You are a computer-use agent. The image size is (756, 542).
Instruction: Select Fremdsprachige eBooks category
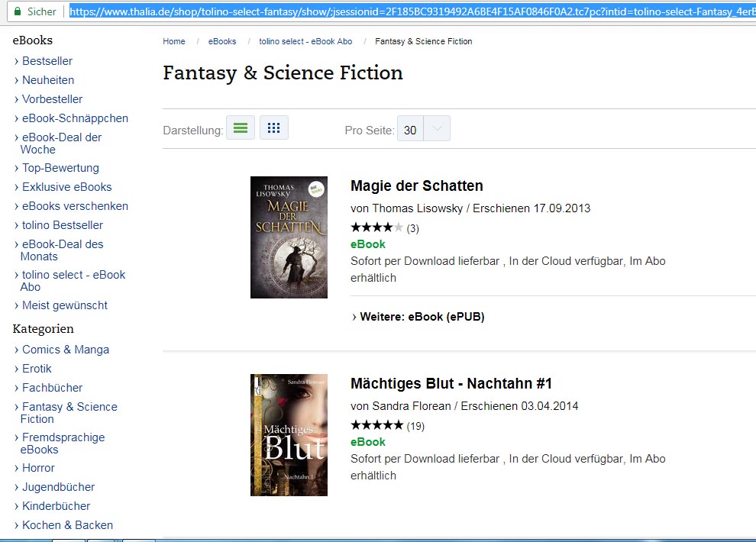(63, 444)
